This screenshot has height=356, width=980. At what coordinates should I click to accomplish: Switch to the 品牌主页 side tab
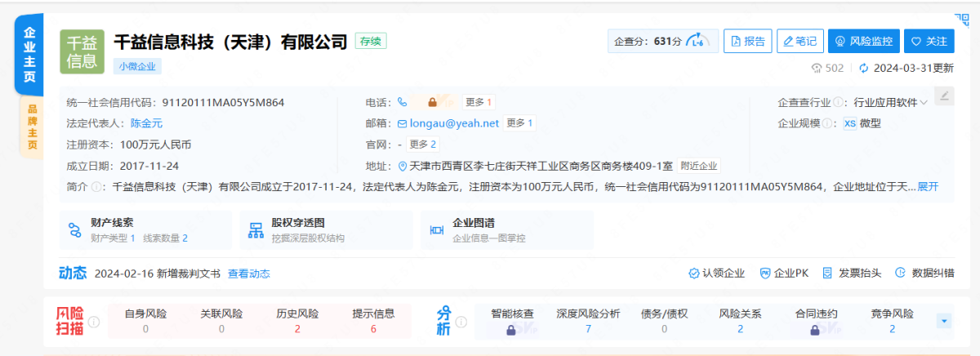pos(32,128)
